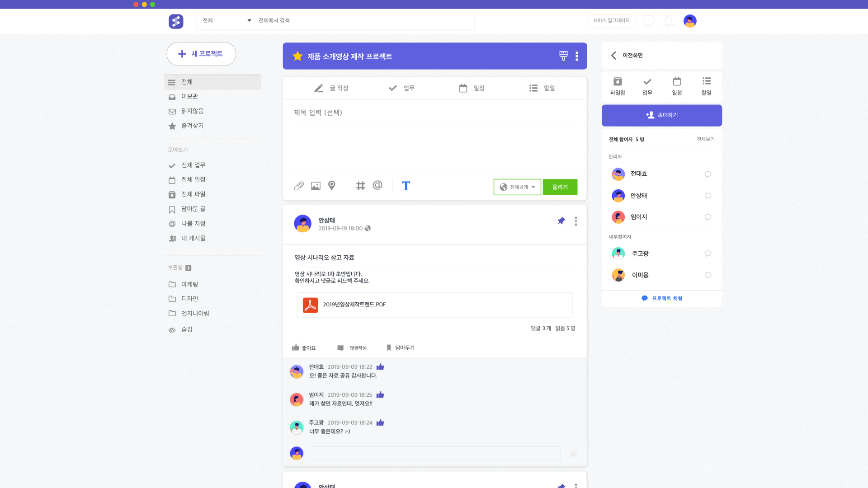Toggle like on 전대효's comment
The image size is (868, 488).
380,367
